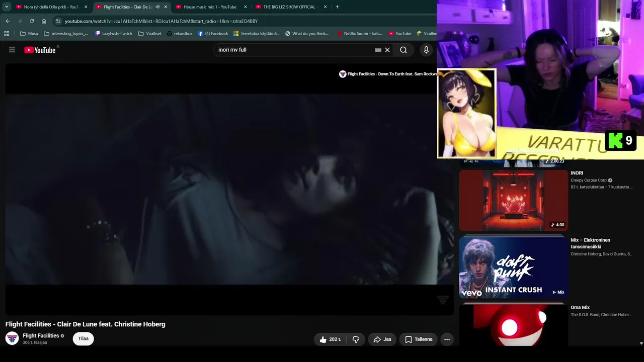
Task: Play the INORI video thumbnail
Action: click(514, 200)
